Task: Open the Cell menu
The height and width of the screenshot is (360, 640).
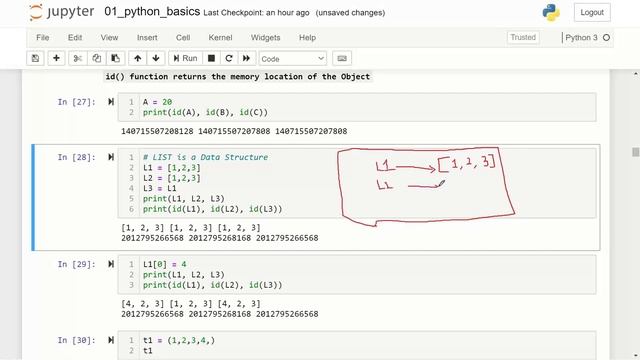Action: pos(183,38)
